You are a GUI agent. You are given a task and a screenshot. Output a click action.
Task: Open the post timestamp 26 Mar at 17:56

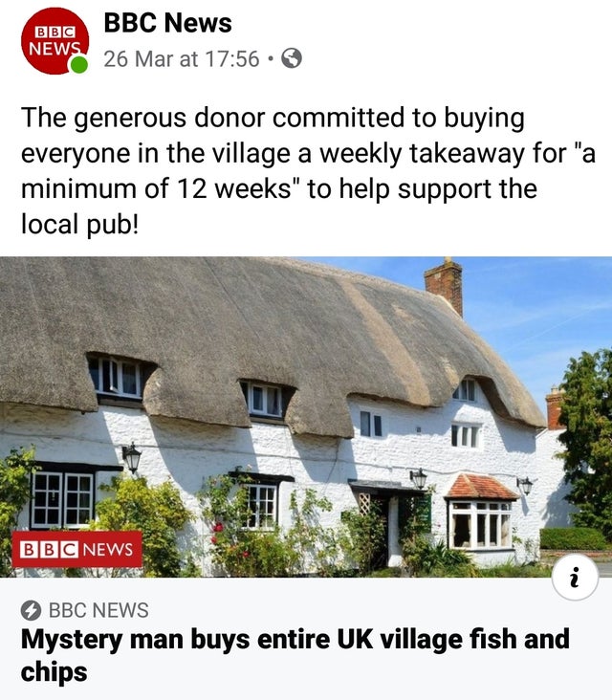point(182,59)
